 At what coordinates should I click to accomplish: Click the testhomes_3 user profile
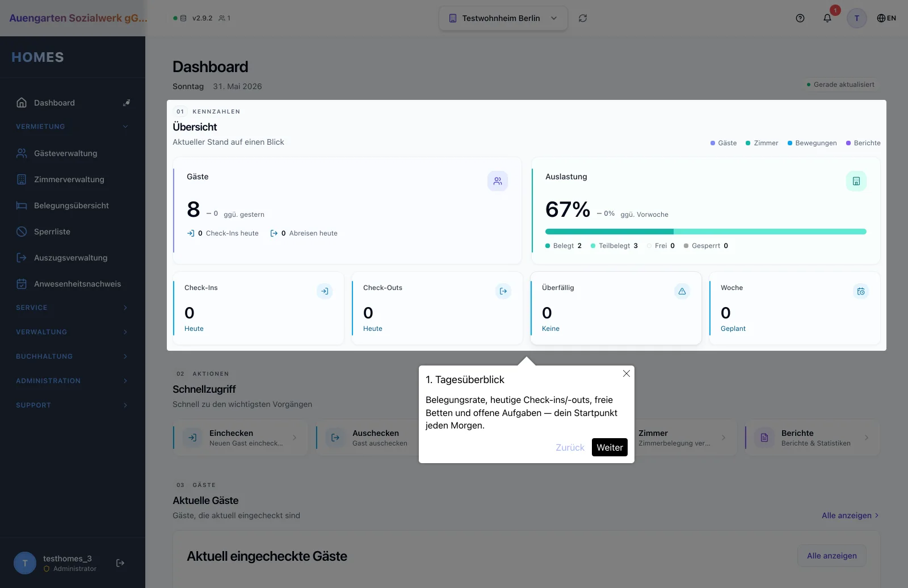click(x=55, y=563)
